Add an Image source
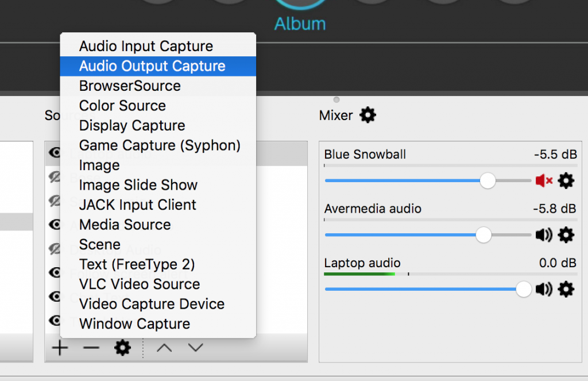 [158, 165]
